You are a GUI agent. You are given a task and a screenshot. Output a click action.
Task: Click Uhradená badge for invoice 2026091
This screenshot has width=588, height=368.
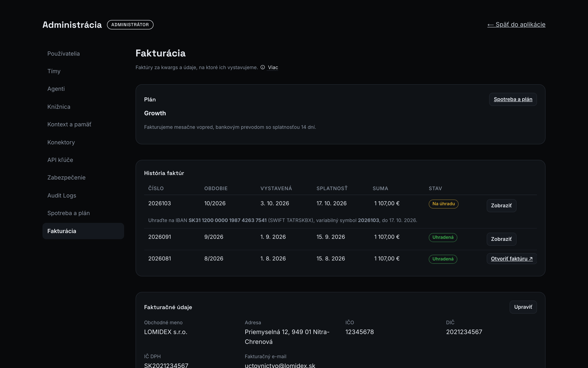(x=443, y=238)
